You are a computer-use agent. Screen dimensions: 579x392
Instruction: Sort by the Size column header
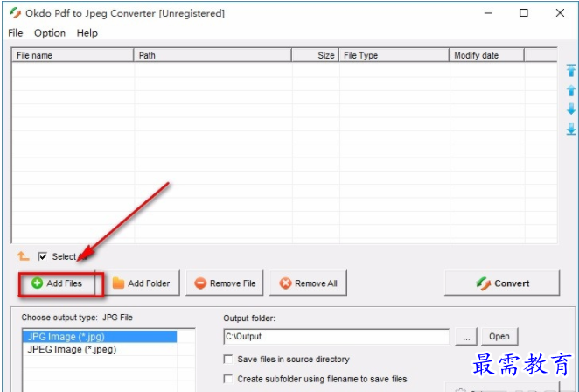tap(316, 55)
